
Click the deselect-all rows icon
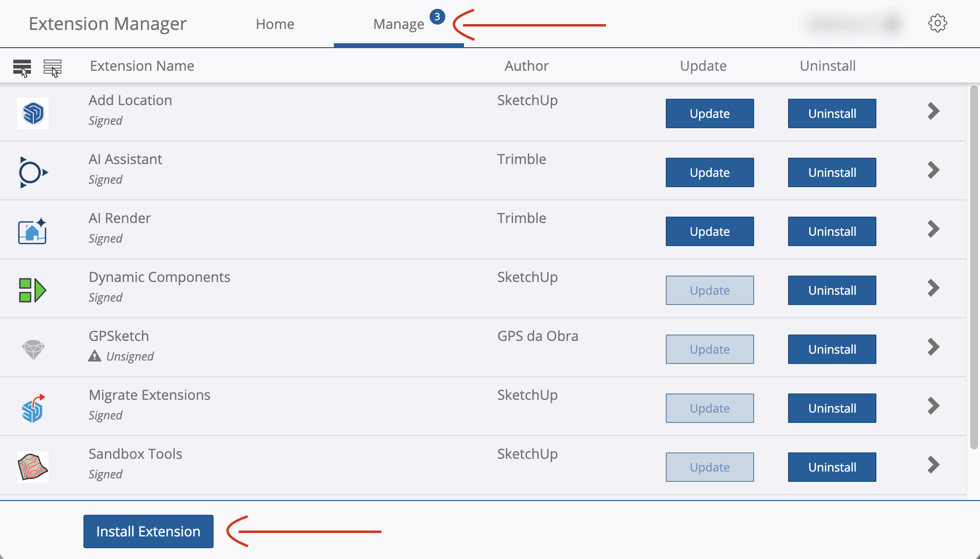[x=53, y=68]
